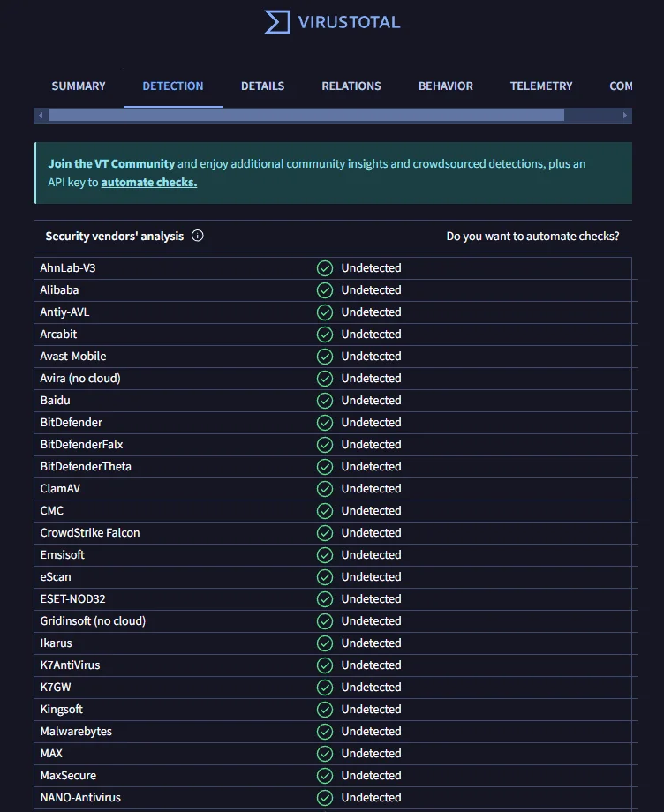Select the Detection tab

[173, 86]
